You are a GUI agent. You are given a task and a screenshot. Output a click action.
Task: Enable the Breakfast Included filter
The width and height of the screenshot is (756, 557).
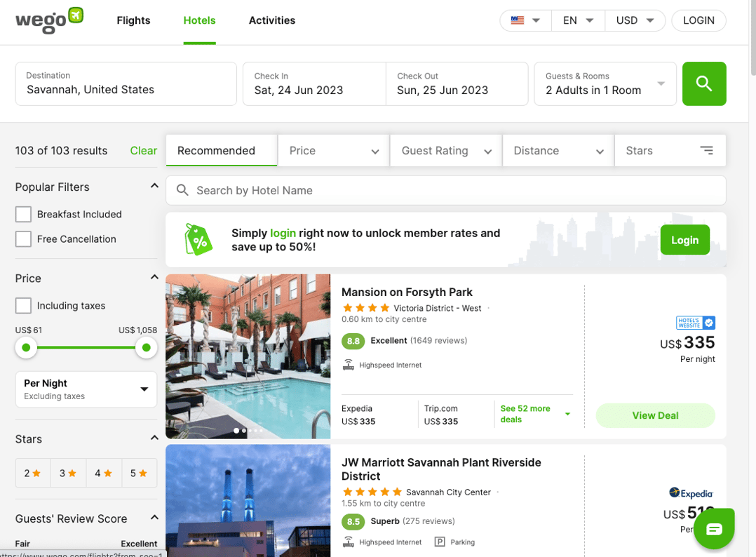pos(23,214)
